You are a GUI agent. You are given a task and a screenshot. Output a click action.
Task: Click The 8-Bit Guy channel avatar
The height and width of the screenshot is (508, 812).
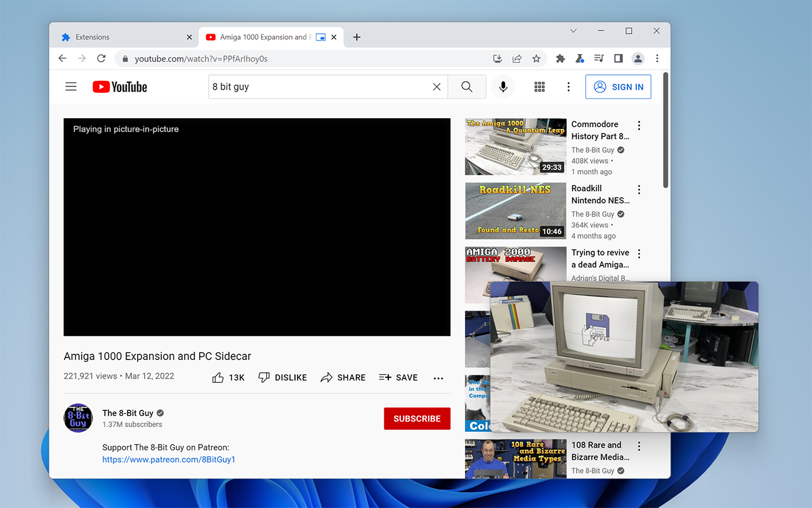(77, 418)
